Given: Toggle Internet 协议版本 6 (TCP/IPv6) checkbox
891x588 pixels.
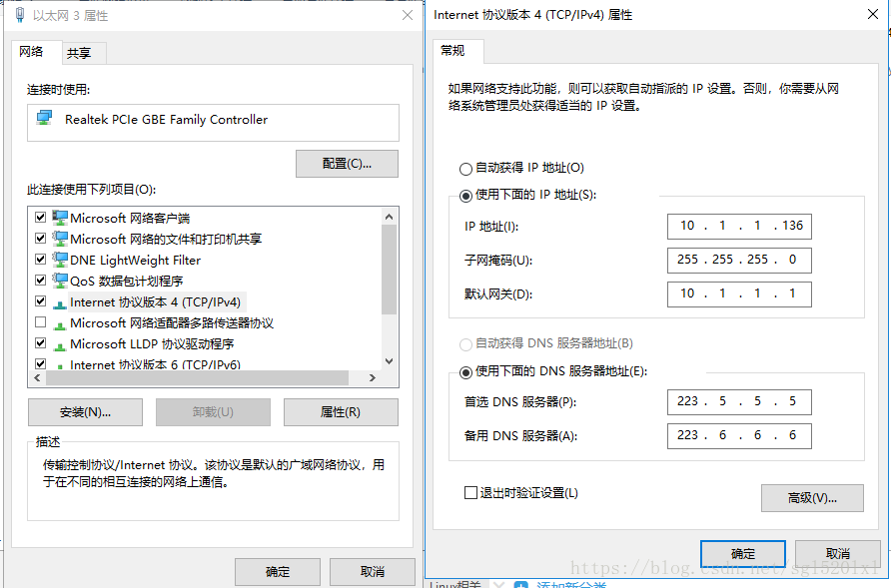Looking at the screenshot, I should pyautogui.click(x=40, y=363).
